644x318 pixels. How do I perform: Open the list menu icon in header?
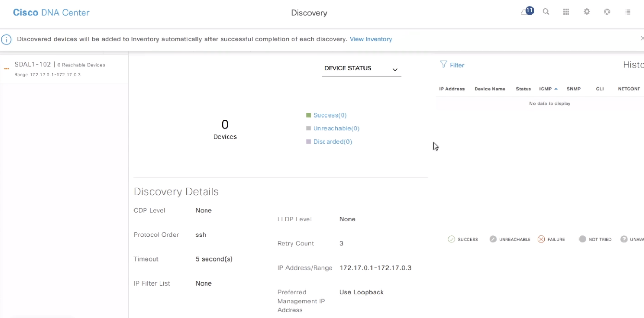pyautogui.click(x=628, y=12)
